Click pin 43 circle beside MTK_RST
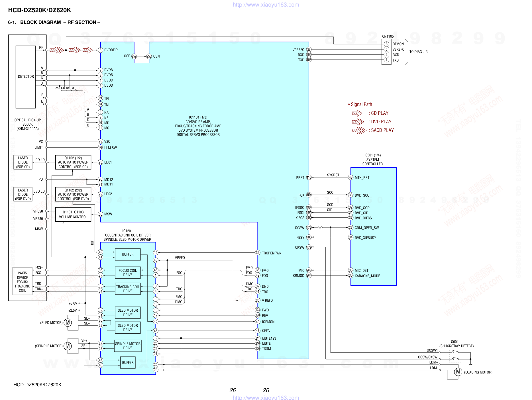 (351, 177)
